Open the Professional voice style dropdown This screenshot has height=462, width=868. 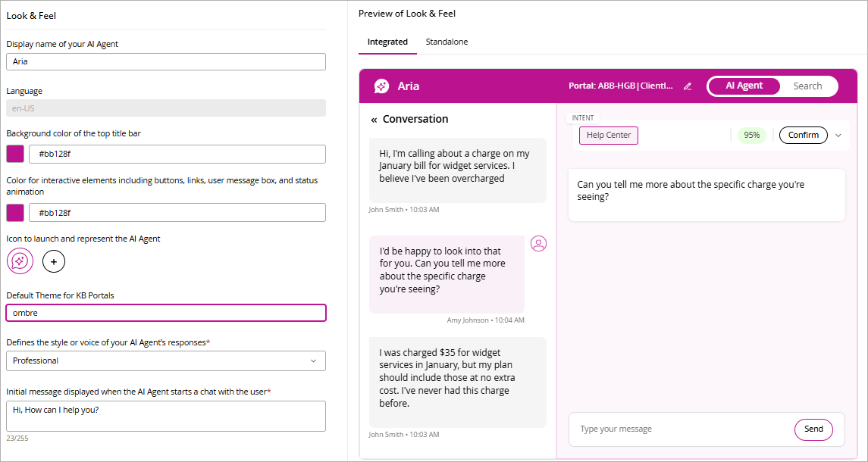pyautogui.click(x=166, y=361)
